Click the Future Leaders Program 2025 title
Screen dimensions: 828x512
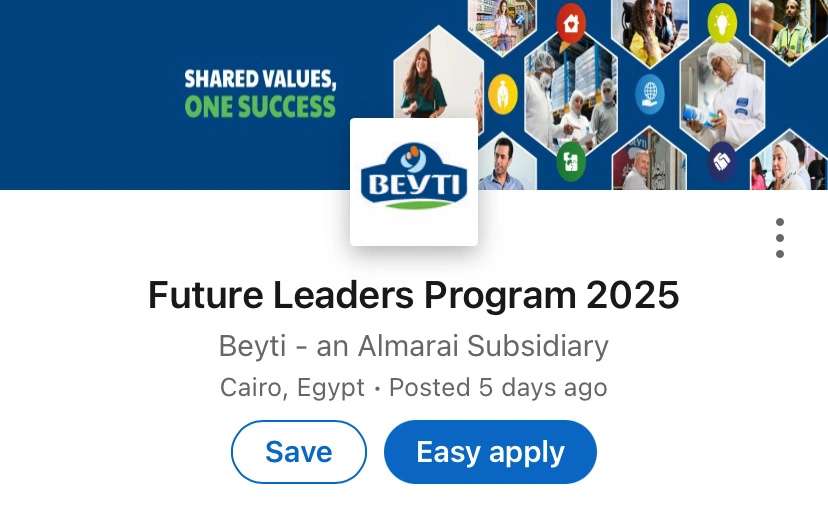coord(413,295)
